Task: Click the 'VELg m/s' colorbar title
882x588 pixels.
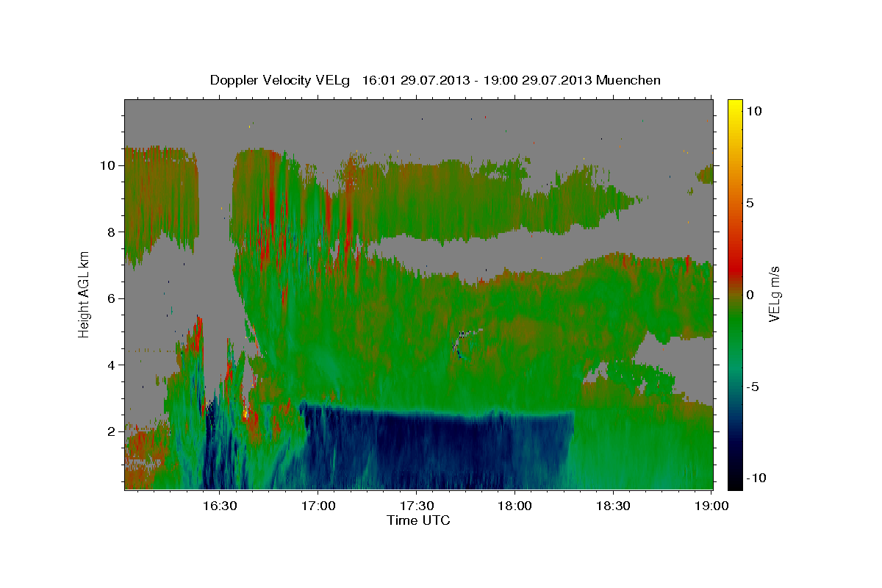Action: click(x=775, y=294)
